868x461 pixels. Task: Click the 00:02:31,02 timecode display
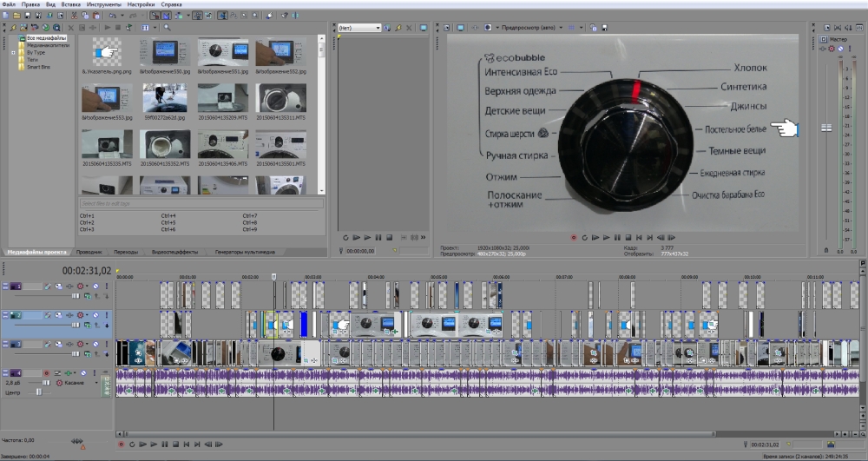[86, 271]
